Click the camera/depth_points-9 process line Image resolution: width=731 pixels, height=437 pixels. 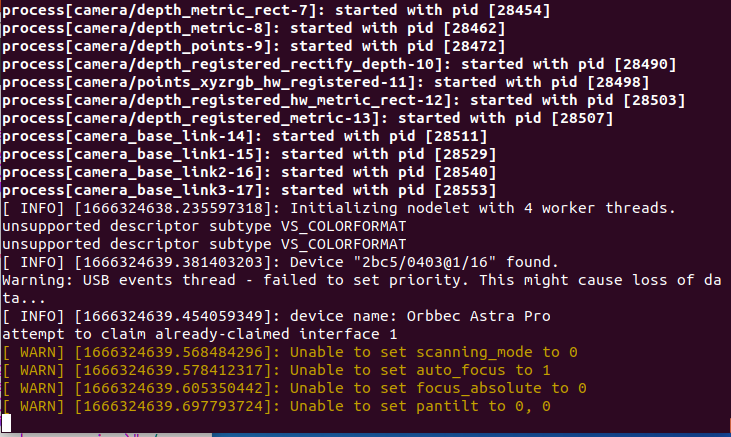(254, 46)
